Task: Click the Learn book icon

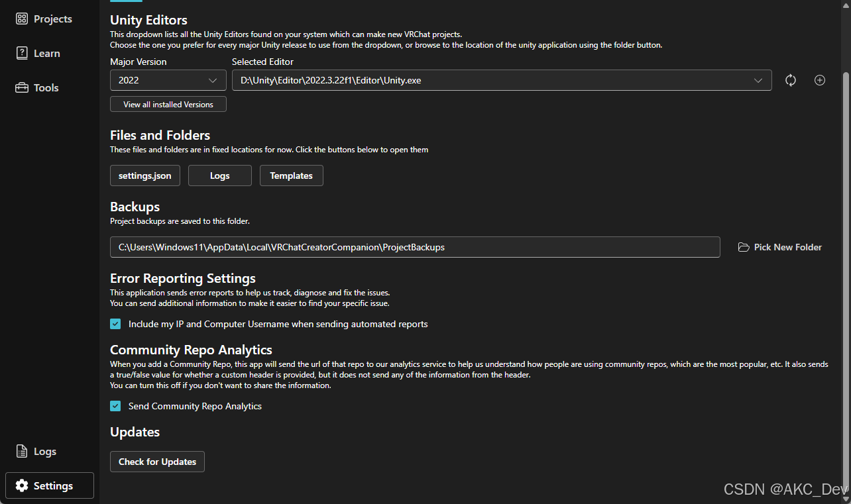Action: [x=22, y=54]
